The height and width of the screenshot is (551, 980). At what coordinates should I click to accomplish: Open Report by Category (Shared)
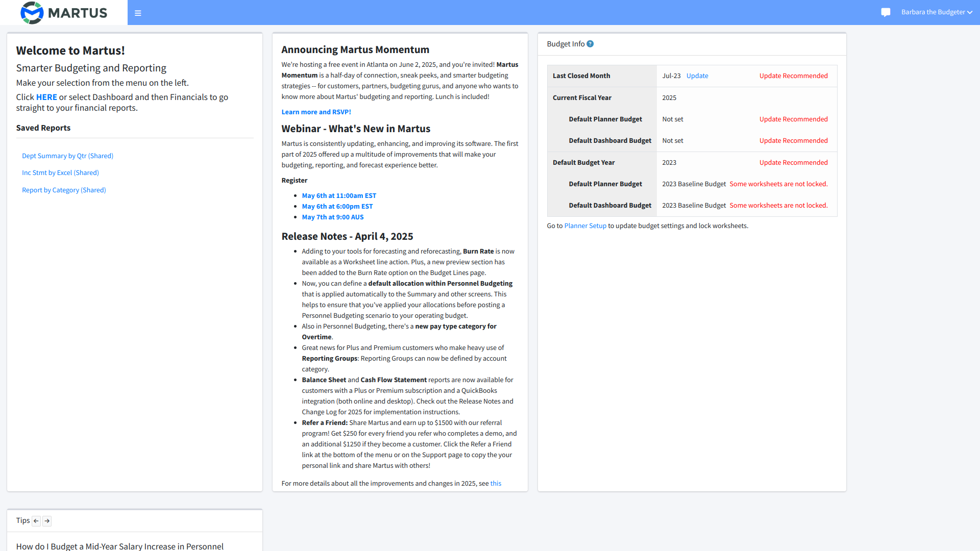(x=64, y=190)
